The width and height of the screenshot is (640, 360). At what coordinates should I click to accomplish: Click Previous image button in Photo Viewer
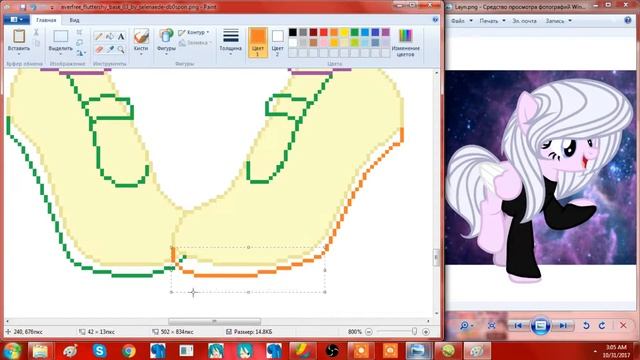click(518, 326)
